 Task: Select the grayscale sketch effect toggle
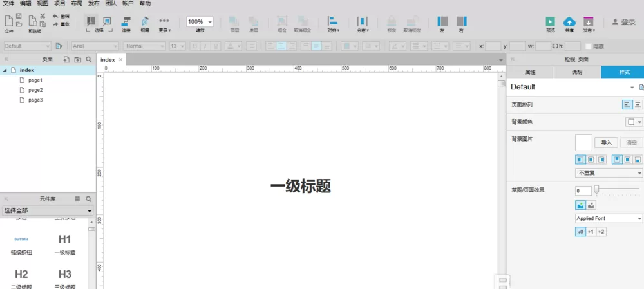pyautogui.click(x=591, y=205)
